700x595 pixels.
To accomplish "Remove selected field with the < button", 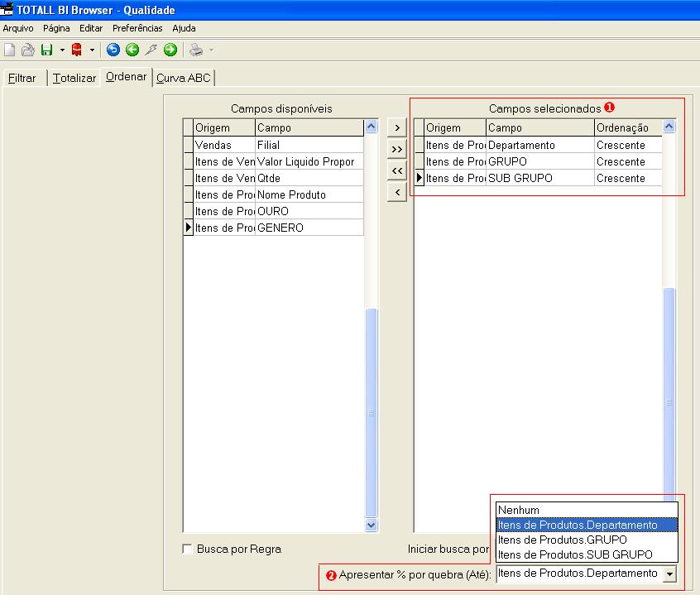I will click(x=397, y=192).
